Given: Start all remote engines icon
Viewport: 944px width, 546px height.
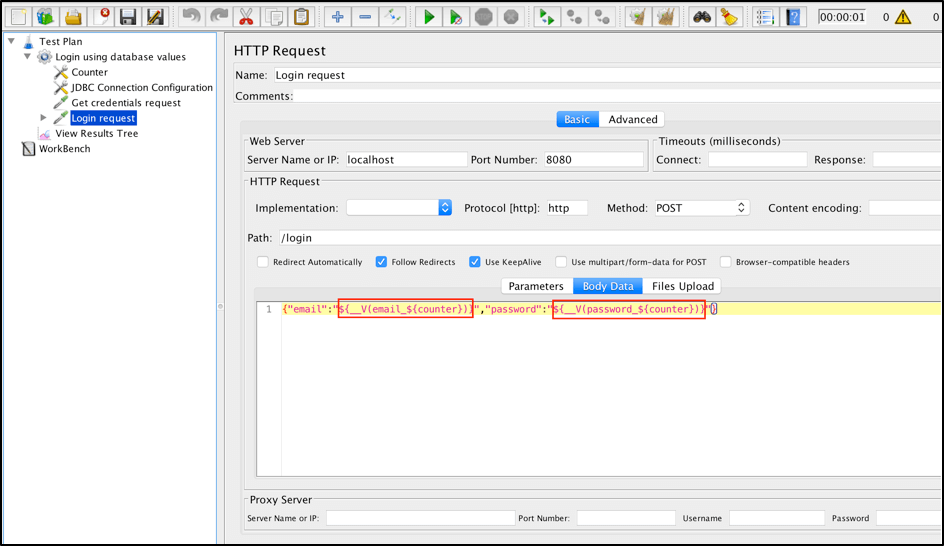Looking at the screenshot, I should 547,16.
